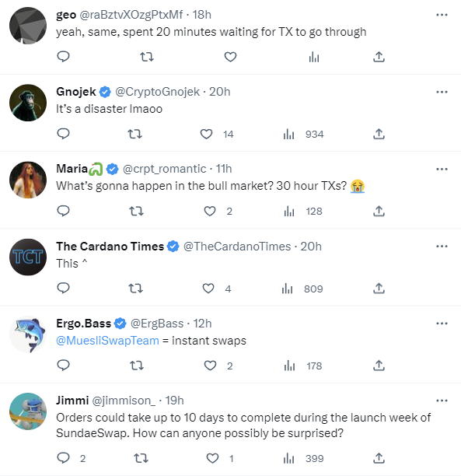Share The Cardano Times tweet
Image resolution: width=461 pixels, height=476 pixels.
click(379, 288)
